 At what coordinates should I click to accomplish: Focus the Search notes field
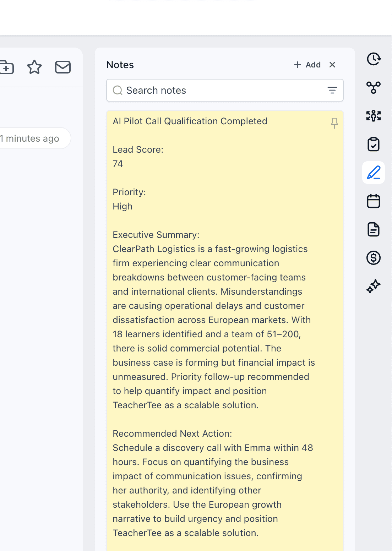click(x=225, y=90)
